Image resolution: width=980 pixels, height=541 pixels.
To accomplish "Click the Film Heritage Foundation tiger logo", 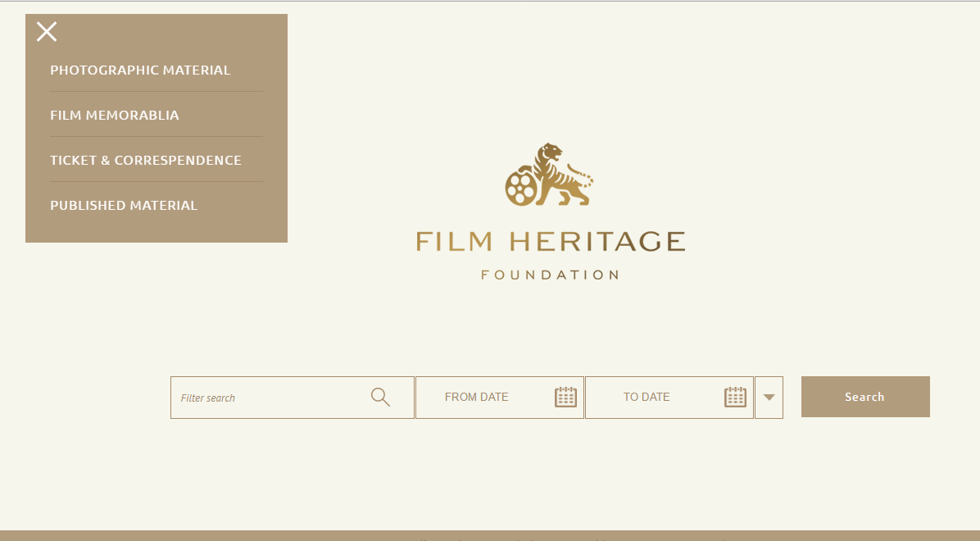I will (549, 175).
